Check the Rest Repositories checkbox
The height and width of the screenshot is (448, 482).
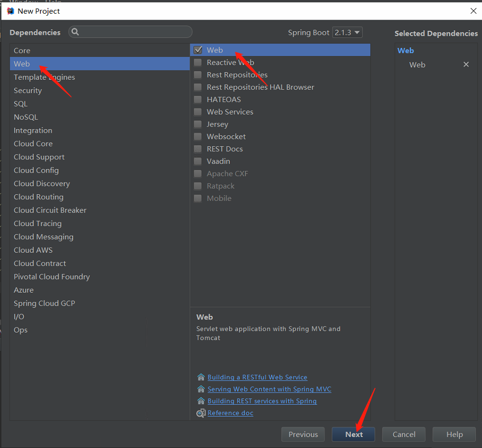pyautogui.click(x=198, y=75)
